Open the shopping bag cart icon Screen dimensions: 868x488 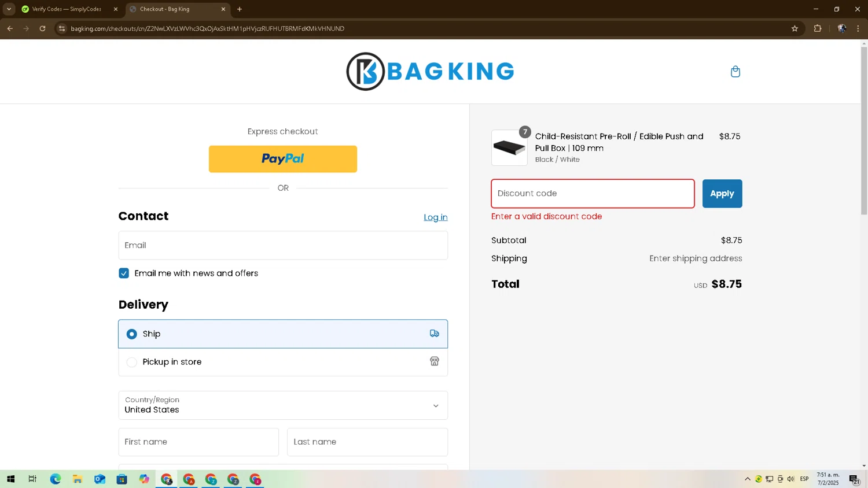pos(735,71)
